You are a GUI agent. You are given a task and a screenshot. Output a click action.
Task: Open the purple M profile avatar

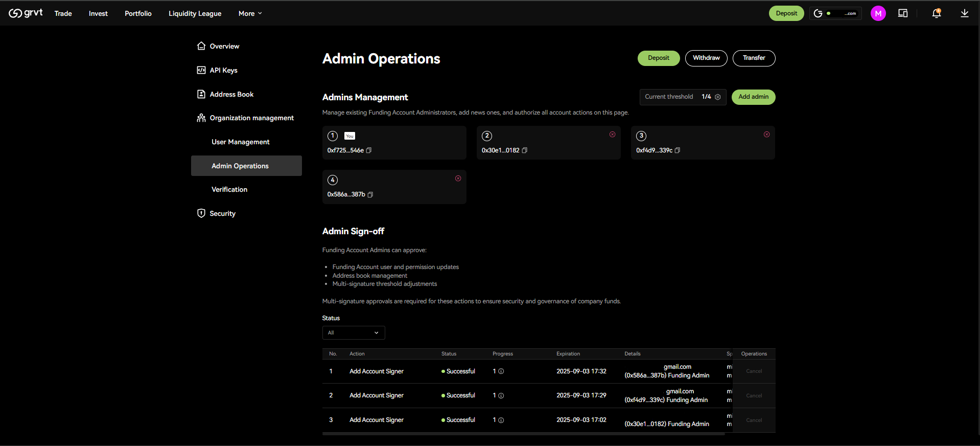pyautogui.click(x=878, y=13)
